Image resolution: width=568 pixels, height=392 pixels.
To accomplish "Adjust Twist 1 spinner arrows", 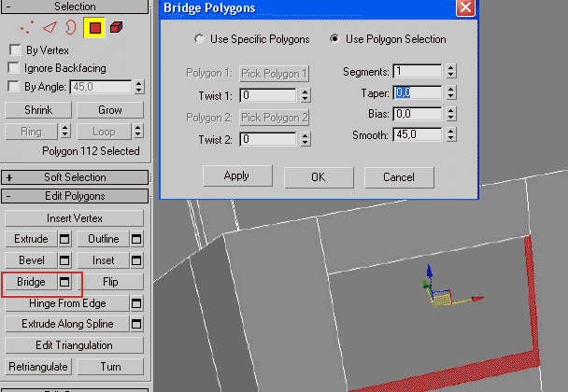I will pyautogui.click(x=305, y=95).
